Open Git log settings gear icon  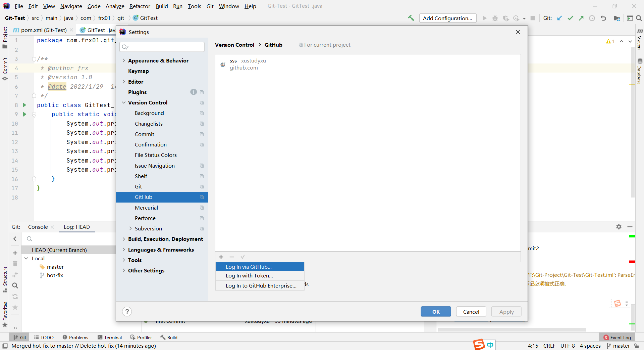tap(619, 227)
